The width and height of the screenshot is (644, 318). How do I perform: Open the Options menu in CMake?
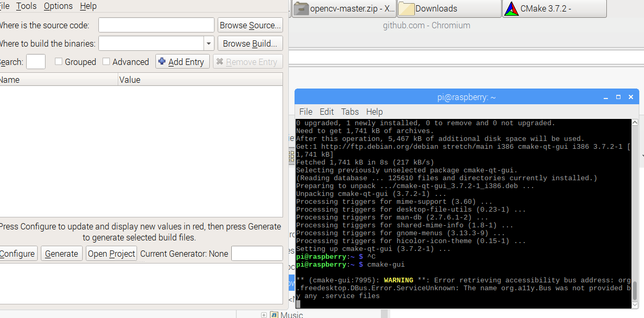(x=58, y=6)
